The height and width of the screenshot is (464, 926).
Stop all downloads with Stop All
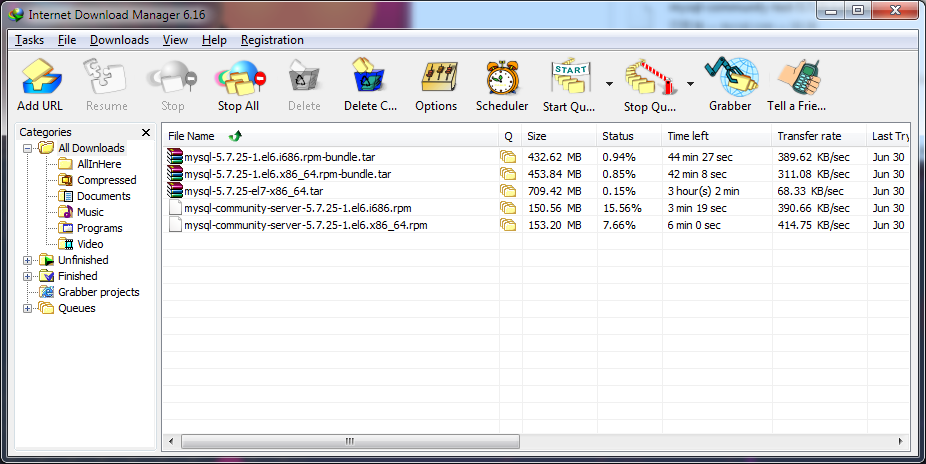[x=240, y=79]
